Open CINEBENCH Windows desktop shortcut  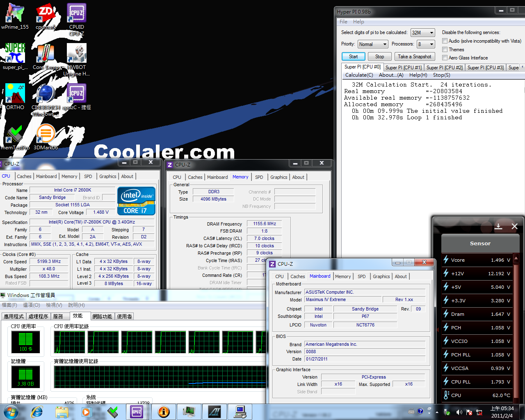click(46, 100)
